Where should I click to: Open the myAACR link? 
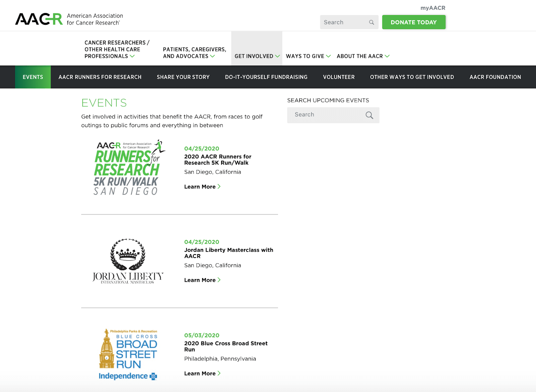point(433,8)
